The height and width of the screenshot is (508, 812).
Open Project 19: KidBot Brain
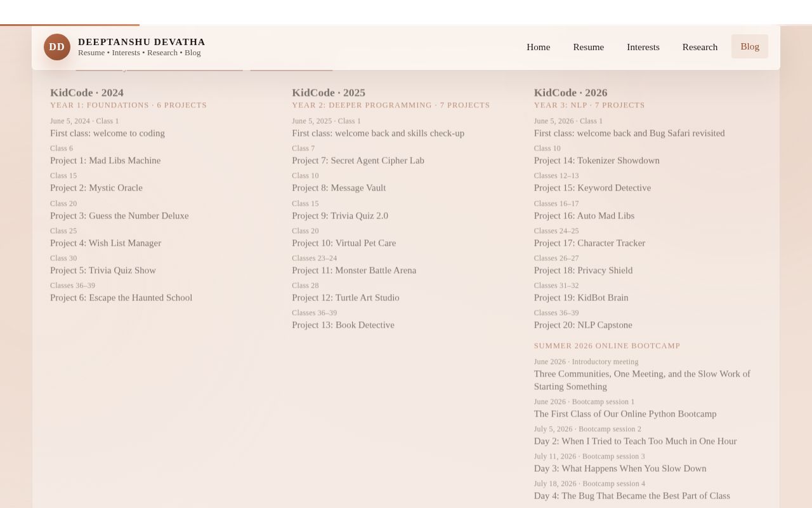pos(581,298)
